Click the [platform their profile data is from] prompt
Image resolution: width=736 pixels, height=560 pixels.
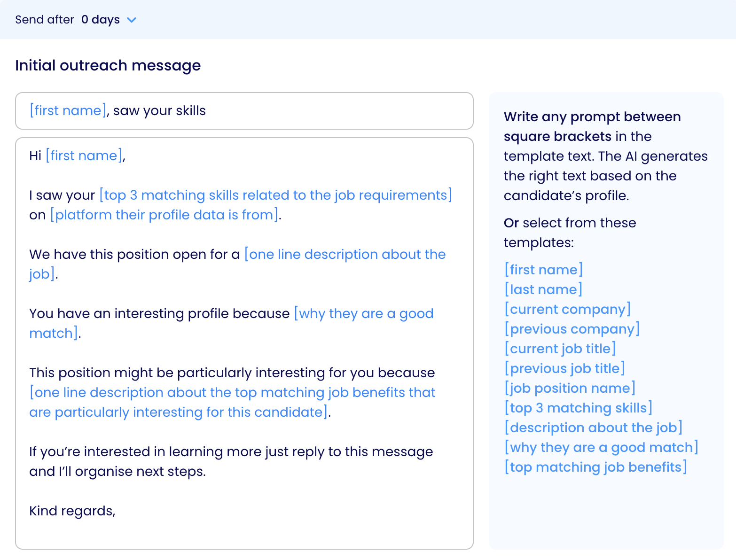coord(165,215)
